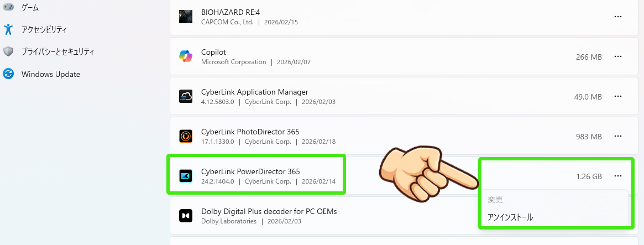
Task: Select アンインストール from the context menu
Action: [510, 217]
